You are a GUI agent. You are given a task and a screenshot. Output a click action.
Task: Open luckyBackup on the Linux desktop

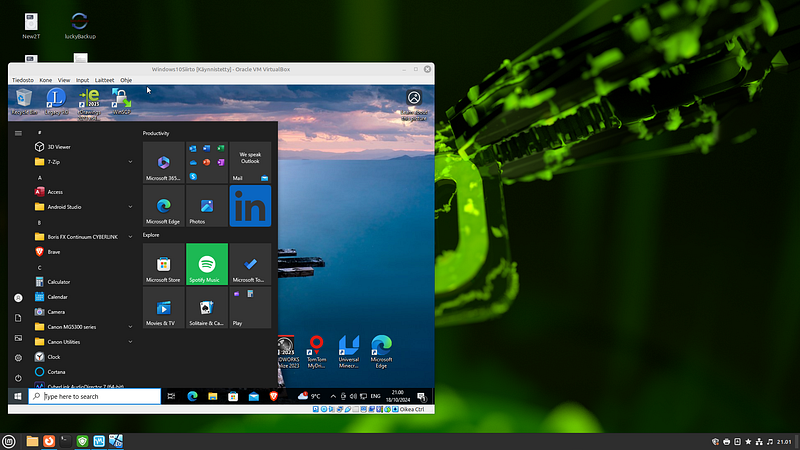pyautogui.click(x=80, y=26)
